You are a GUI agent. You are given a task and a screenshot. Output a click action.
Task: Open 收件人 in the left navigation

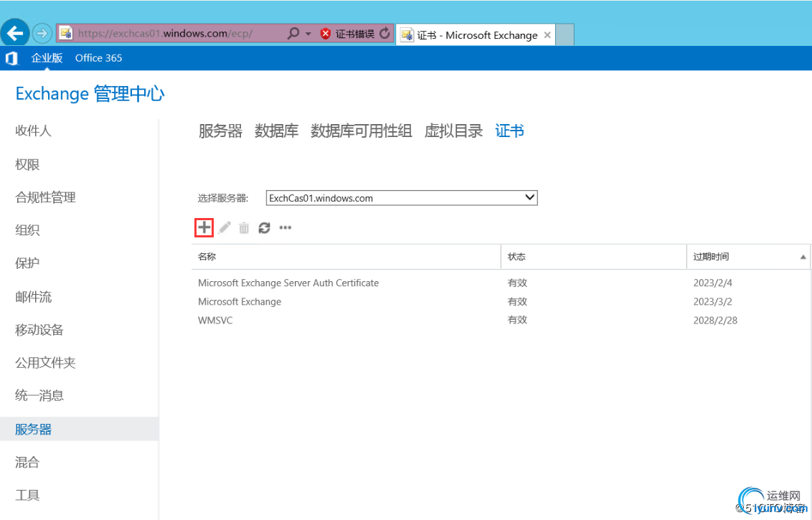pos(33,131)
